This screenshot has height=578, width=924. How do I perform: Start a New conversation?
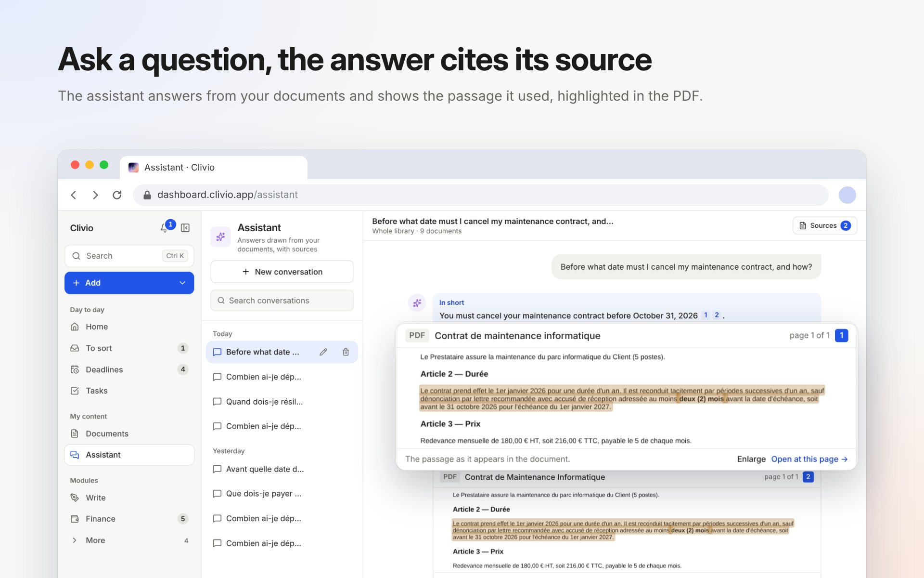282,272
